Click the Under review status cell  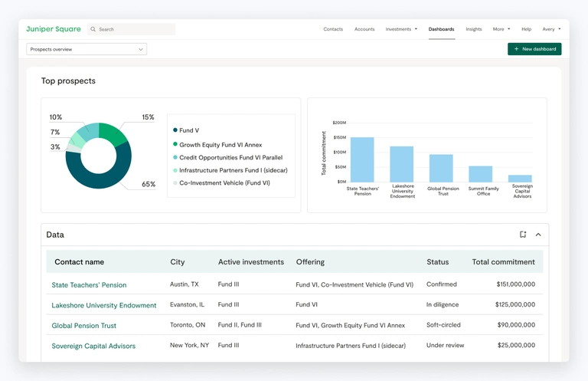click(445, 345)
